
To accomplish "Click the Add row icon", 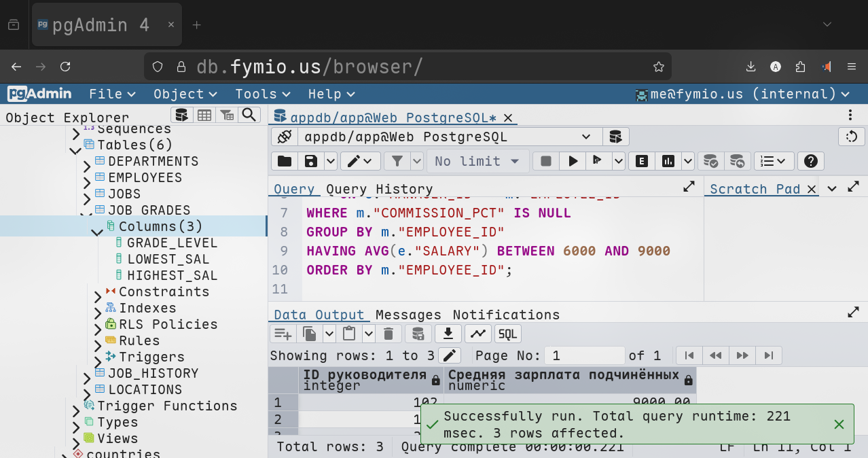I will tap(283, 334).
